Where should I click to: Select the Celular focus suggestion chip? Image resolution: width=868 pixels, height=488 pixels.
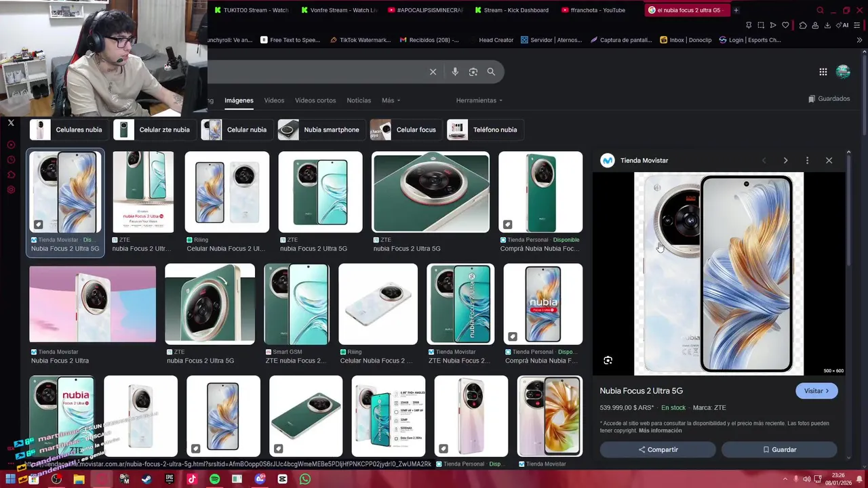406,129
